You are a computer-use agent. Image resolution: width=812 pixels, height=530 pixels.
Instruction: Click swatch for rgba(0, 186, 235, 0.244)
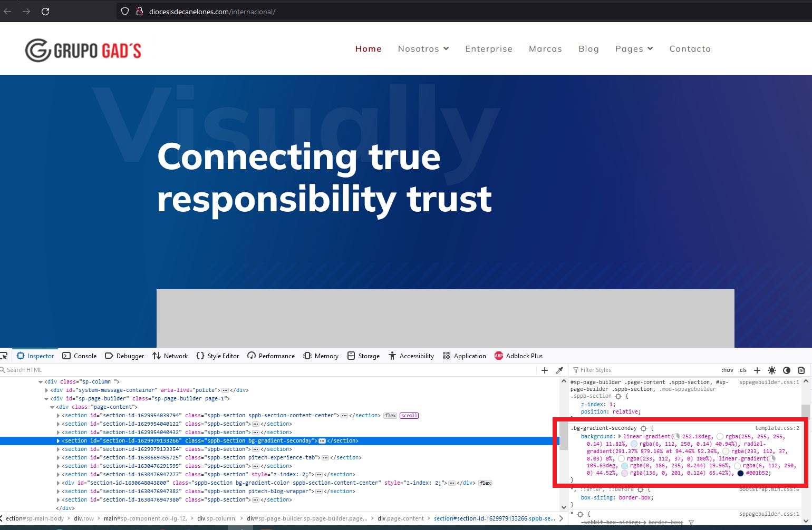click(x=625, y=466)
